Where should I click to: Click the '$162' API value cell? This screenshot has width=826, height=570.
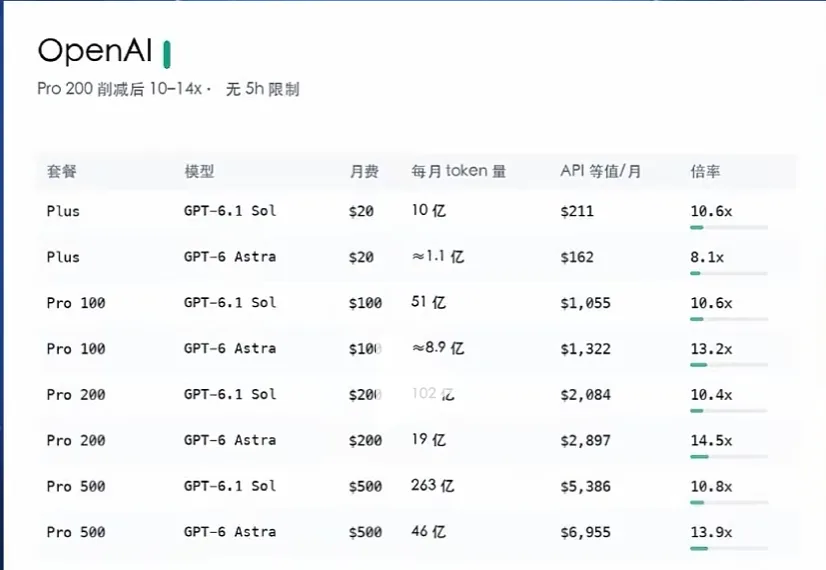577,257
